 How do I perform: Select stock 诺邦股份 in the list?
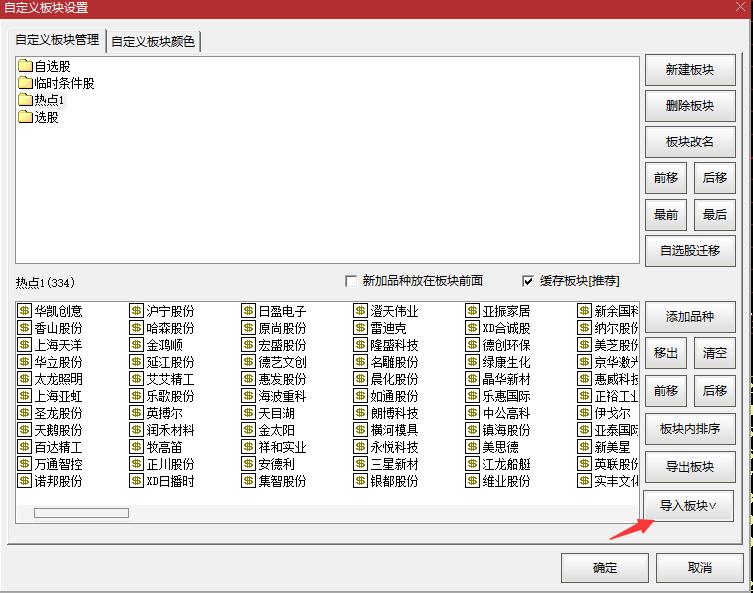58,481
